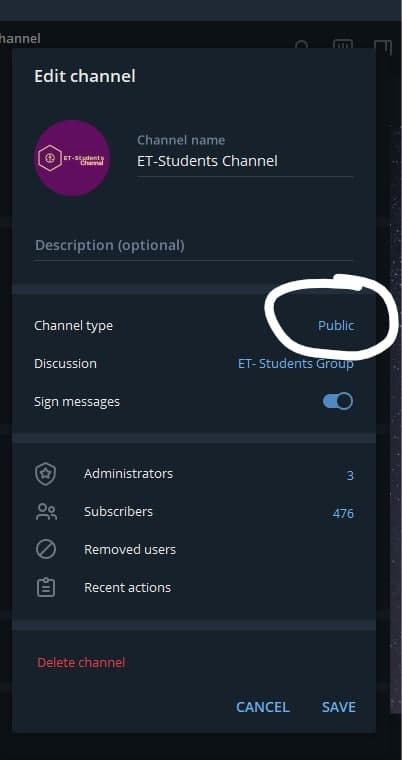This screenshot has width=402, height=760.
Task: Toggle the Sign messages switch
Action: pyautogui.click(x=338, y=401)
